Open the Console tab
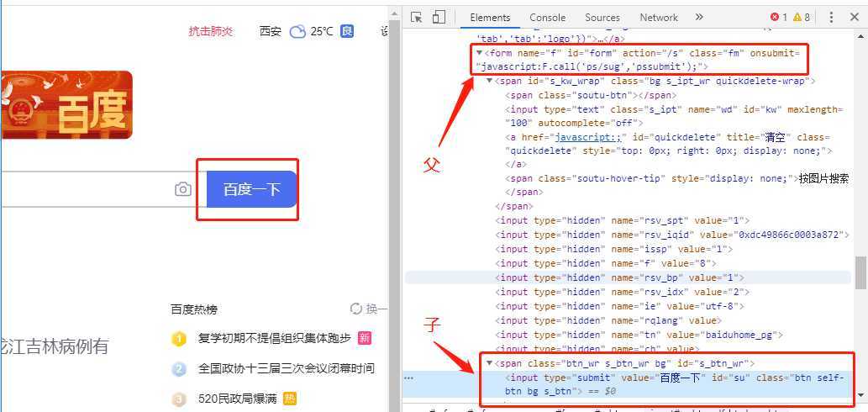The image size is (868, 412). (548, 17)
